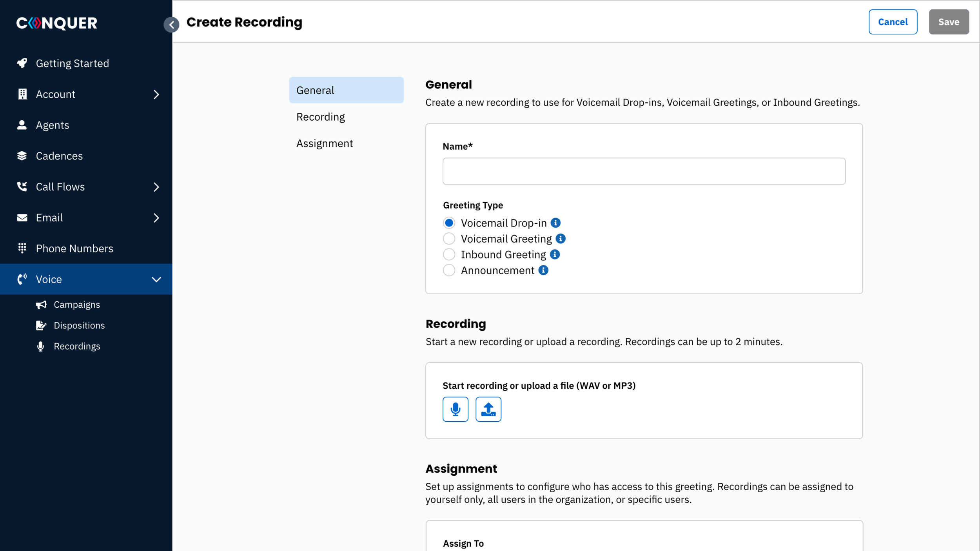Click the upload file icon button
This screenshot has height=551, width=980.
[x=488, y=409]
